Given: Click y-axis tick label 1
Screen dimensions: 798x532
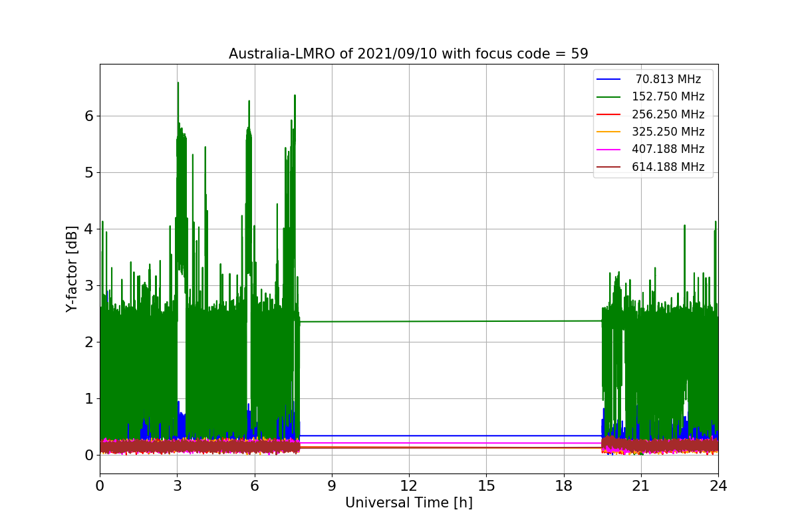Looking at the screenshot, I should tap(88, 399).
